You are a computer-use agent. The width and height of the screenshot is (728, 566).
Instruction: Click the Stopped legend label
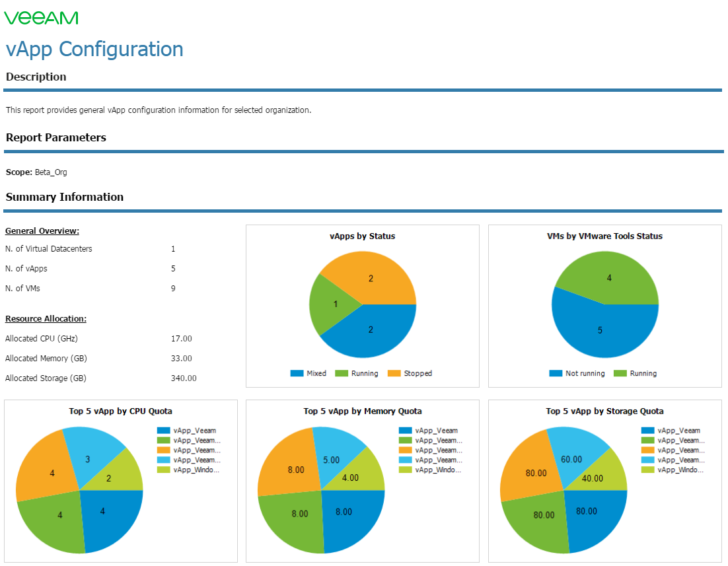pyautogui.click(x=418, y=373)
